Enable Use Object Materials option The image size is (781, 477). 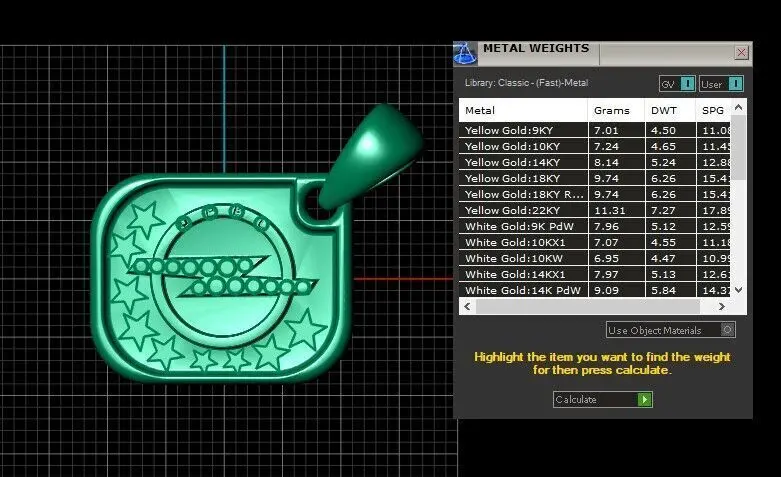click(x=670, y=330)
